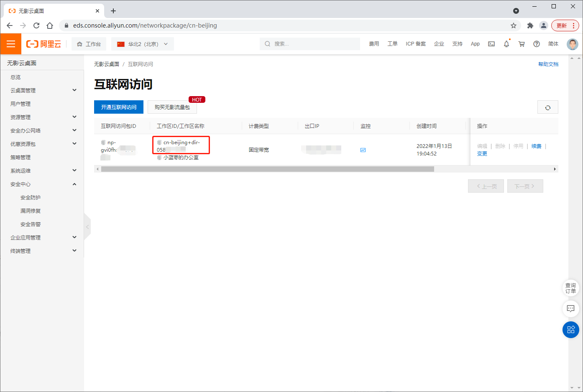Viewport: 583px width, 392px height.
Task: Open the ICP 备案 top menu
Action: [x=416, y=44]
